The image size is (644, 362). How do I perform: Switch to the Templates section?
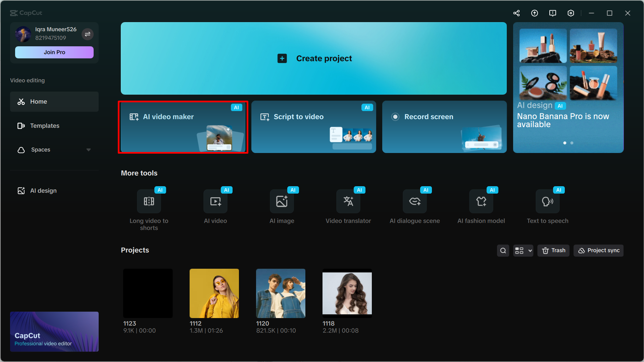pos(45,125)
